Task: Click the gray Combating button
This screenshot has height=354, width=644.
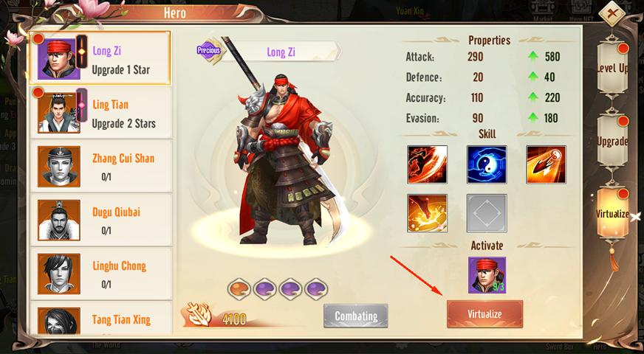Action: (356, 316)
